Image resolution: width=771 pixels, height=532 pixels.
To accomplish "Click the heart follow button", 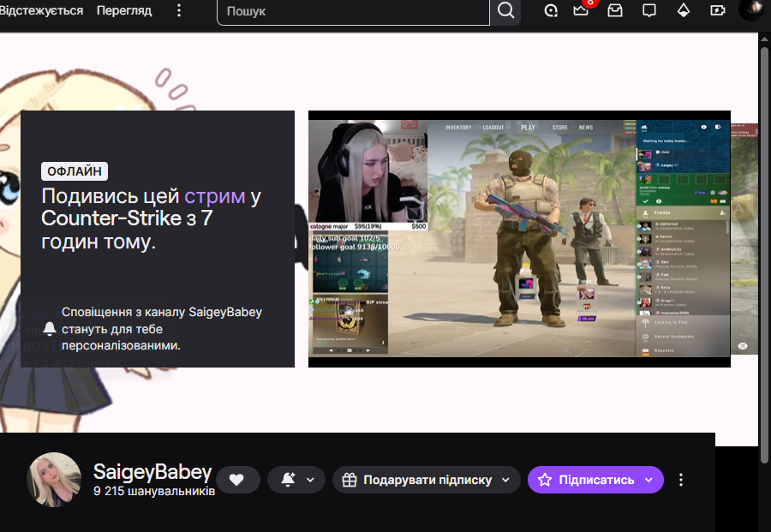I will (x=237, y=480).
